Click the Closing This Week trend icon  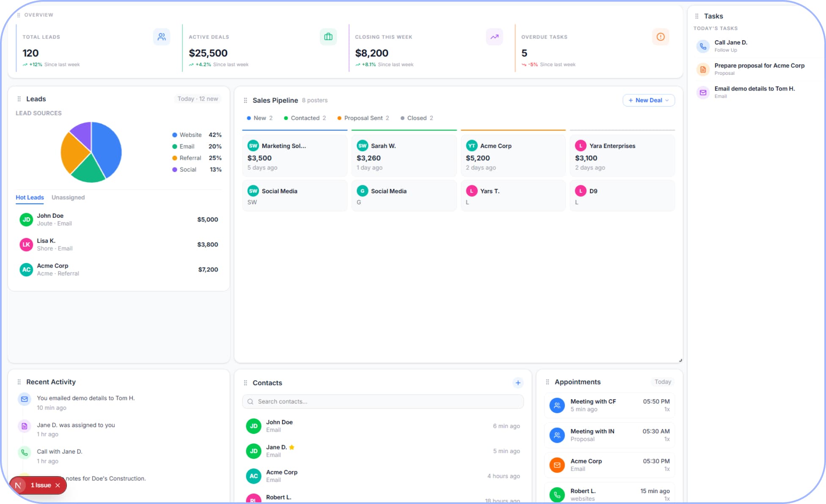pos(494,37)
